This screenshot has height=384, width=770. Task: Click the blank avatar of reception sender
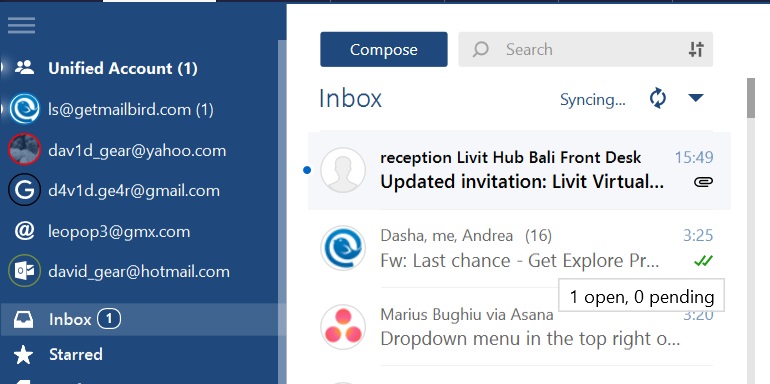pos(343,170)
